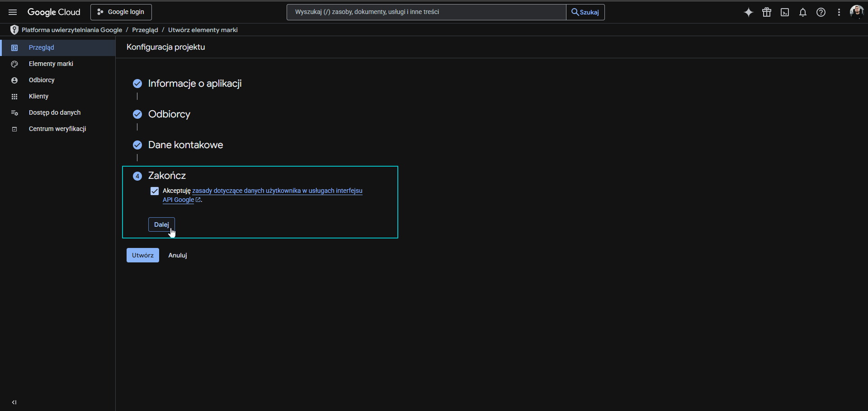This screenshot has width=868, height=411.
Task: Open Gemini AI assistant sparkle icon
Action: pyautogui.click(x=749, y=12)
